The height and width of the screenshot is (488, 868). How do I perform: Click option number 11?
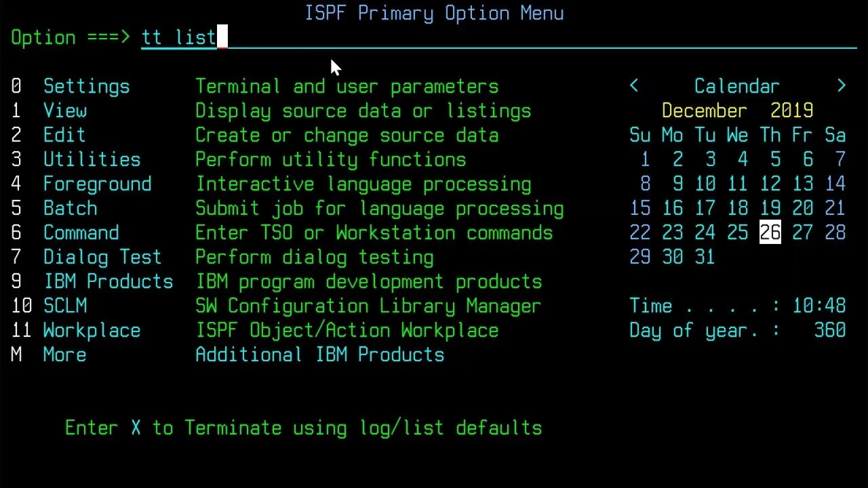click(x=22, y=330)
